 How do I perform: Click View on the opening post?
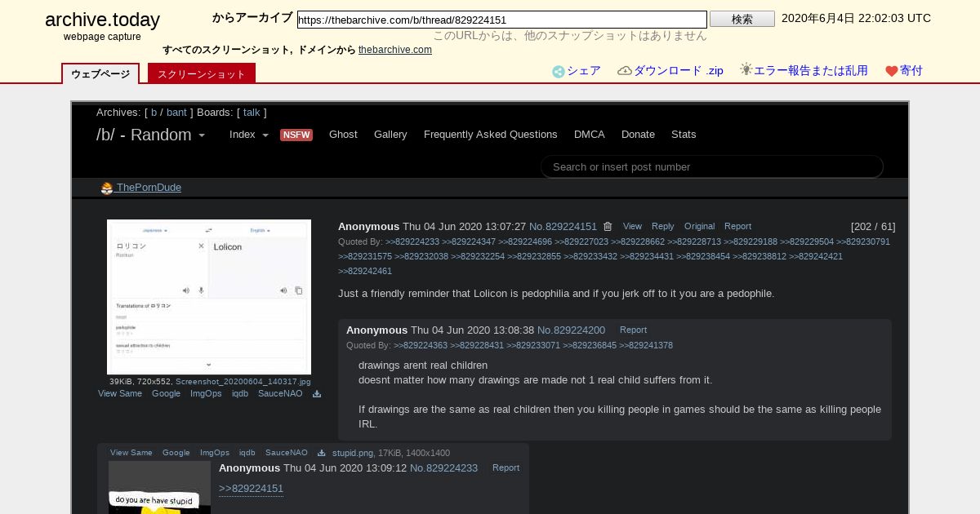[632, 227]
